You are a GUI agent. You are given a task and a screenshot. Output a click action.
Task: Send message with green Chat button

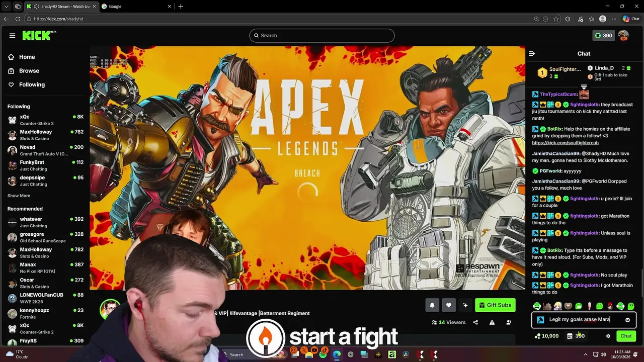pyautogui.click(x=626, y=336)
